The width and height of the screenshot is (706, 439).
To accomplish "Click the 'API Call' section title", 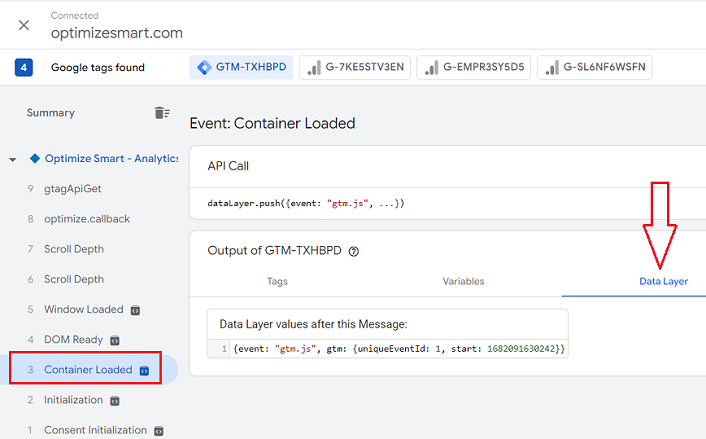I will click(x=228, y=166).
